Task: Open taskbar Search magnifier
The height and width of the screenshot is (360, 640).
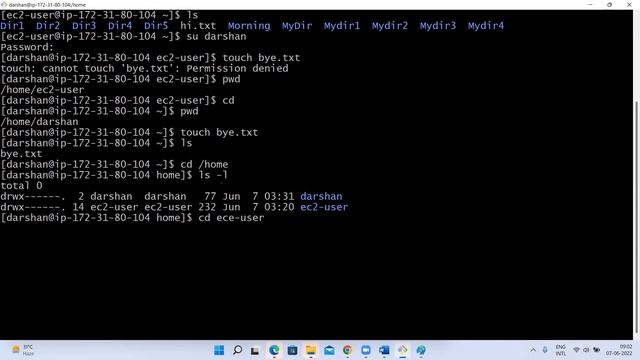Action: tap(237, 350)
